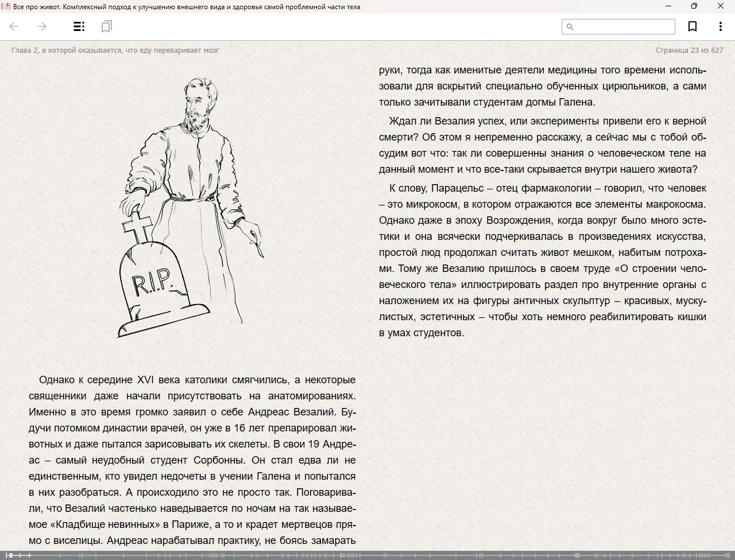Show the bookmarks list
Viewport: 735px width, 560px height.
click(106, 26)
